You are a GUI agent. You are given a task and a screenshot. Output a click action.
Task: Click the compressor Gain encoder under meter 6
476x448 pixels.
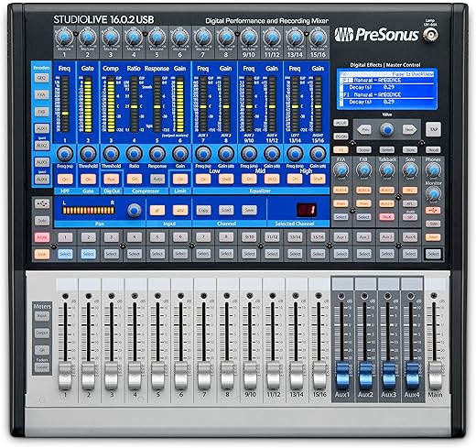coord(180,153)
